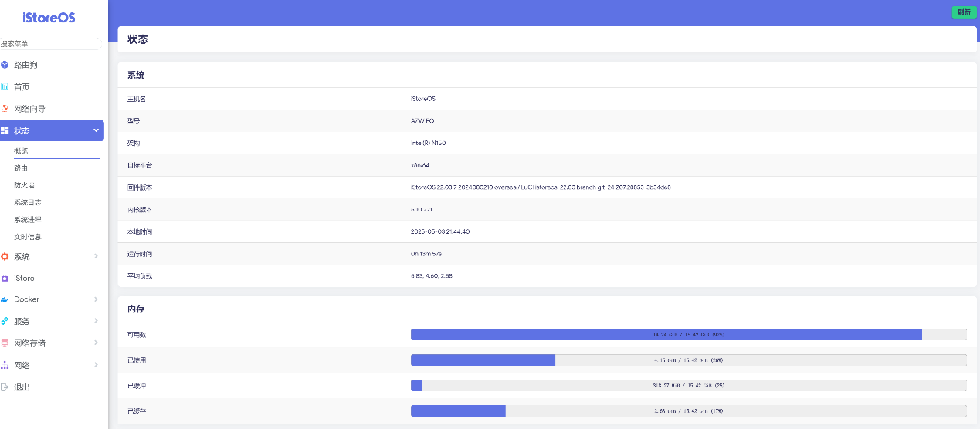The height and width of the screenshot is (429, 980).
Task: Click the 服务 services gear icon
Action: (5, 321)
